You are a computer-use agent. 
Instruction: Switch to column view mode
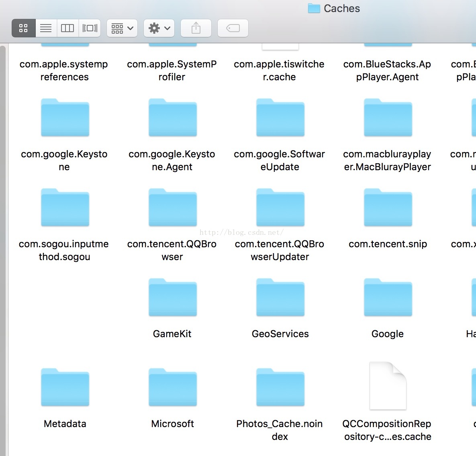[x=67, y=28]
